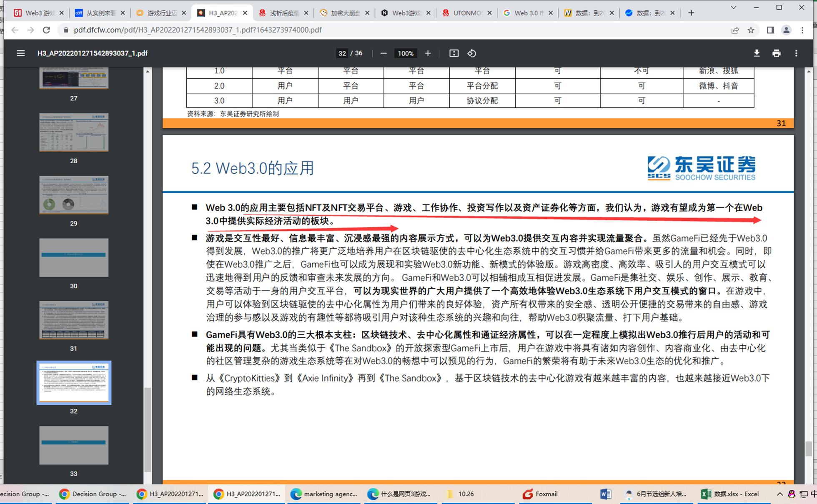817x504 pixels.
Task: Select page 29 thumbnail
Action: pos(74,195)
